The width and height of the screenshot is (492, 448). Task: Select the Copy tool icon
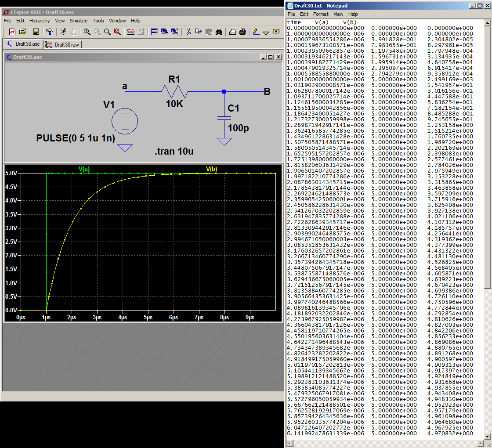click(x=199, y=32)
